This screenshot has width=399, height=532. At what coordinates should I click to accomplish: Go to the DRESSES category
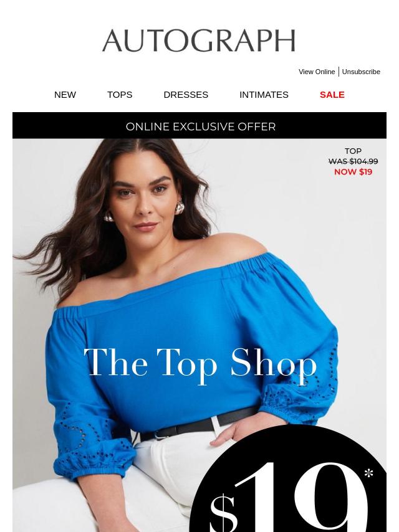pyautogui.click(x=186, y=95)
